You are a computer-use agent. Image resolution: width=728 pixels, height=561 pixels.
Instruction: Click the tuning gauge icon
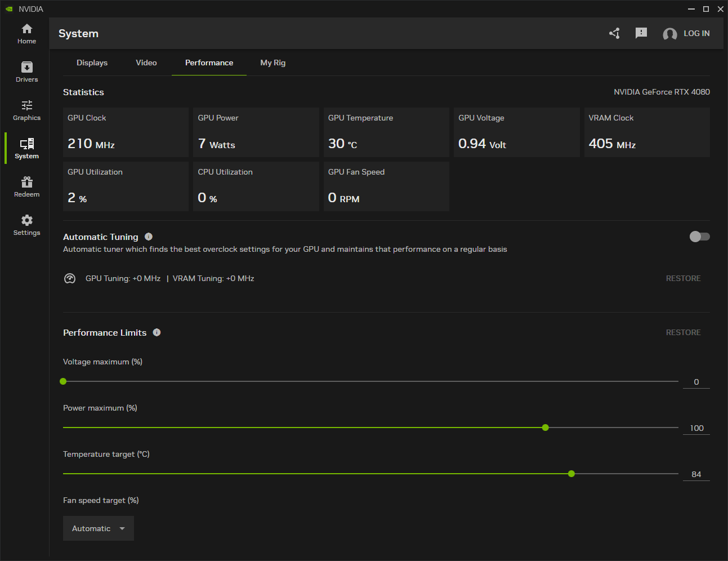pos(70,278)
